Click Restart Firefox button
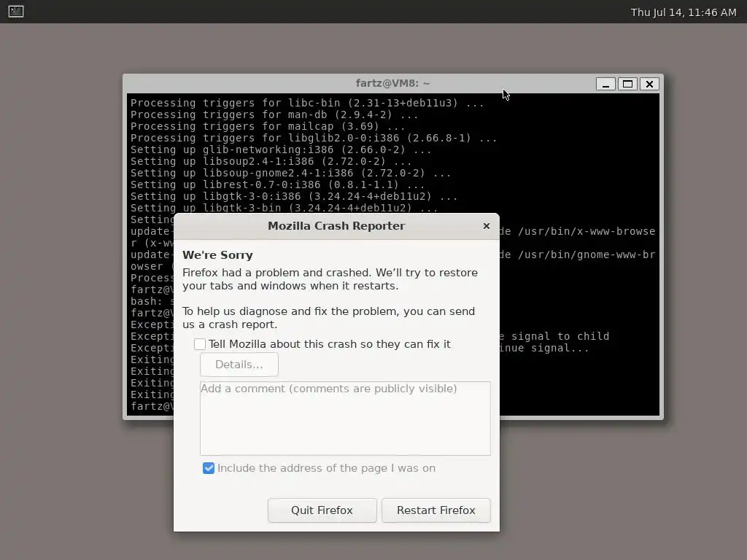This screenshot has height=560, width=747. coord(436,510)
